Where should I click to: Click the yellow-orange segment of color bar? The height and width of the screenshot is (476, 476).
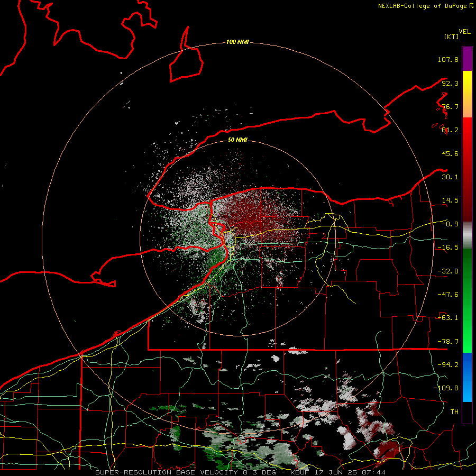(467, 94)
